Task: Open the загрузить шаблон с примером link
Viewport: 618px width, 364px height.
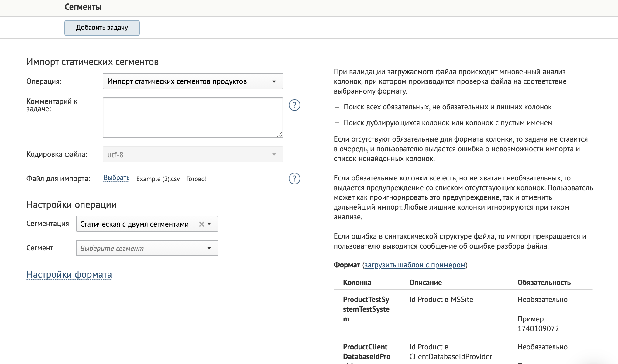Action: [415, 265]
